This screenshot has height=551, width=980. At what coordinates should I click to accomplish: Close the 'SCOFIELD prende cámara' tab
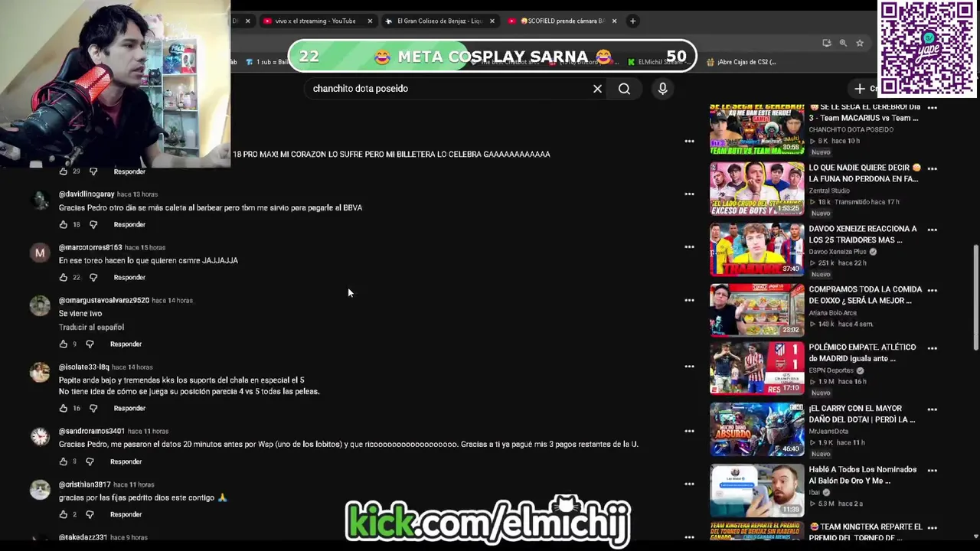(614, 21)
